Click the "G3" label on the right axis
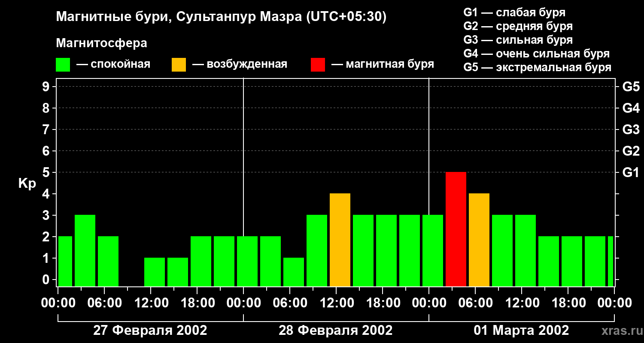Viewport: 644px width, 343px height. pyautogui.click(x=631, y=129)
